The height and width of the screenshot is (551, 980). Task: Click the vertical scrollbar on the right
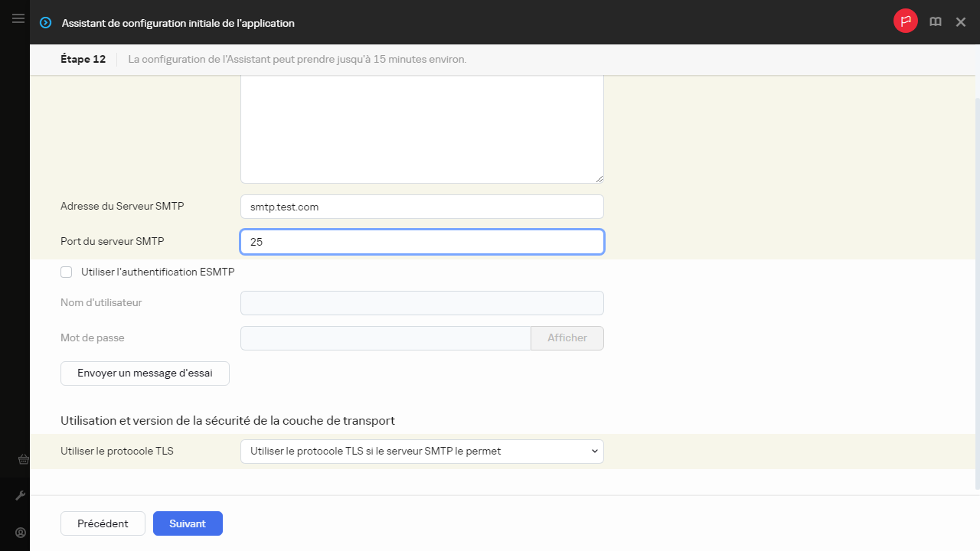pos(976,291)
